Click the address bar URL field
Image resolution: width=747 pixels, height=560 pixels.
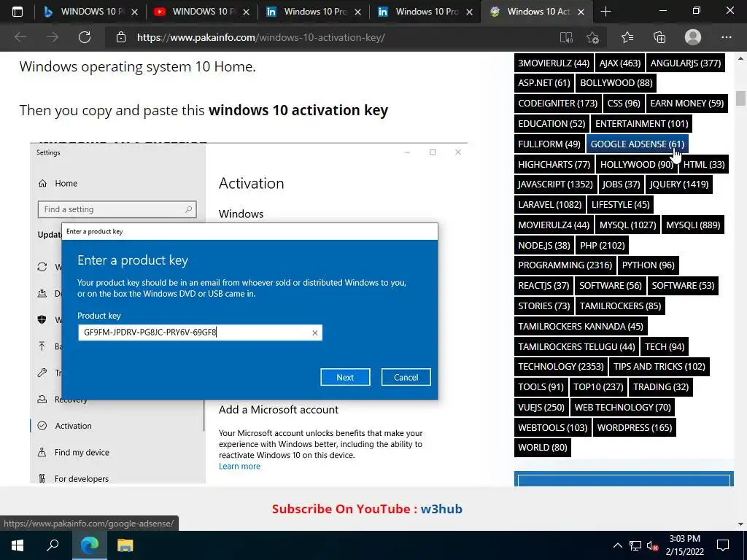(333, 37)
